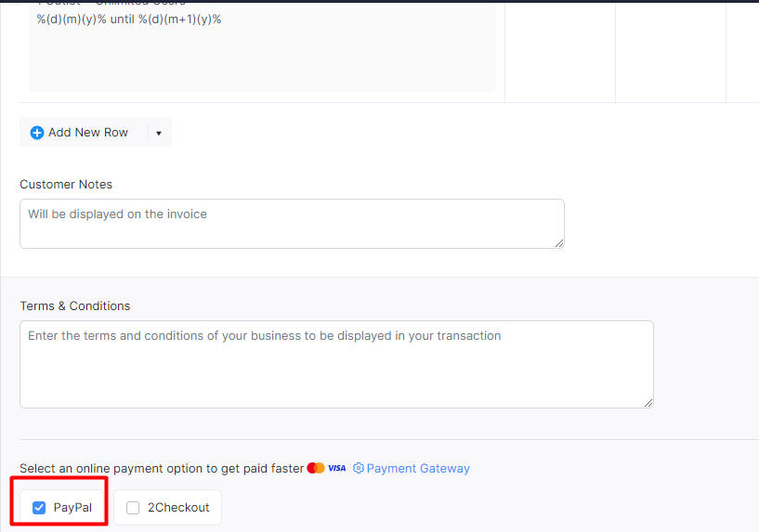Select the 2Checkout option label

pyautogui.click(x=178, y=507)
